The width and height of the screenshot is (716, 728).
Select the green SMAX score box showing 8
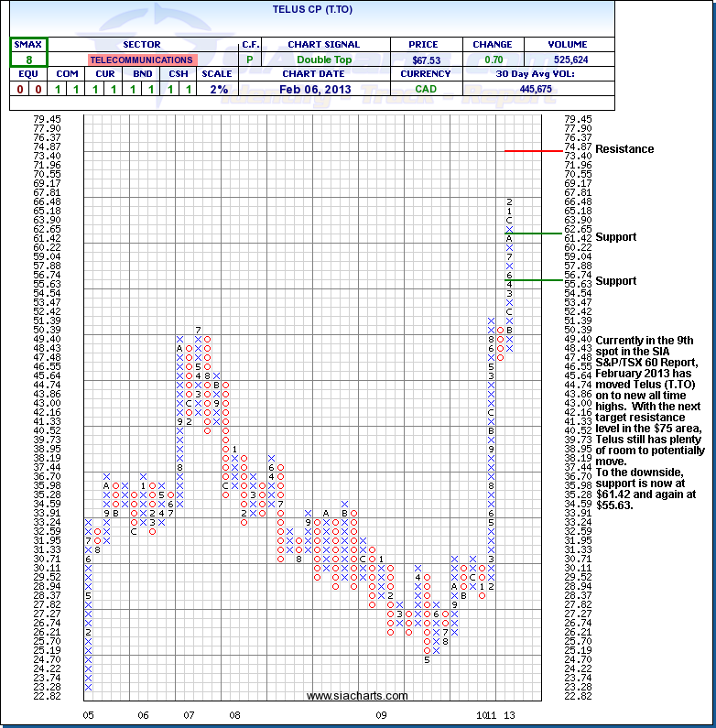click(x=28, y=52)
